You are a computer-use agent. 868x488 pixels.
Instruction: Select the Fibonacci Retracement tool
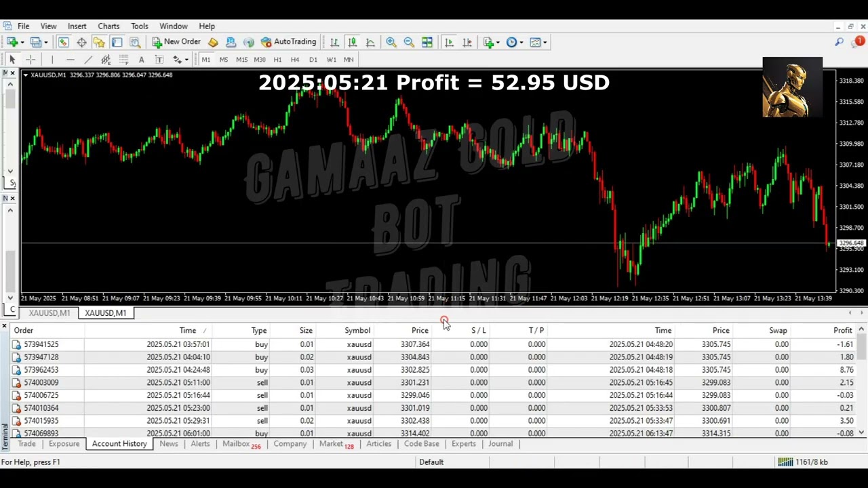[123, 60]
